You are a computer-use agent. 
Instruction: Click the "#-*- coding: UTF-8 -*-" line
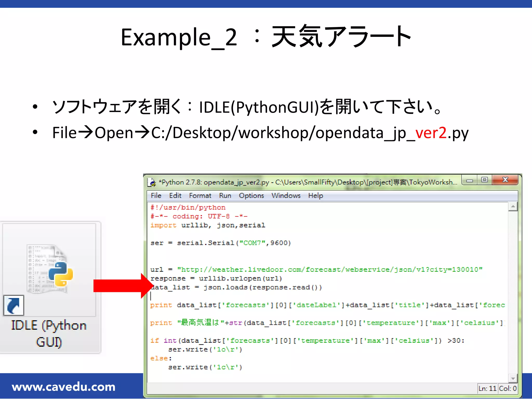click(199, 216)
